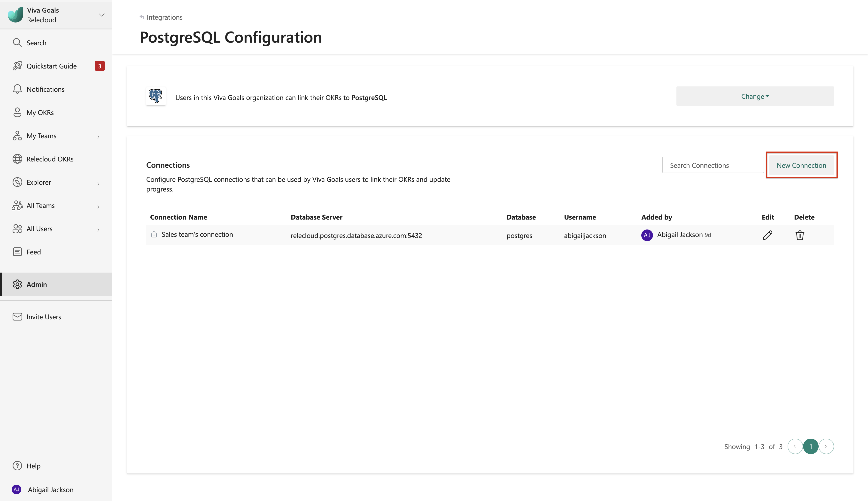Click the New Connection button
This screenshot has width=868, height=504.
[x=801, y=165]
